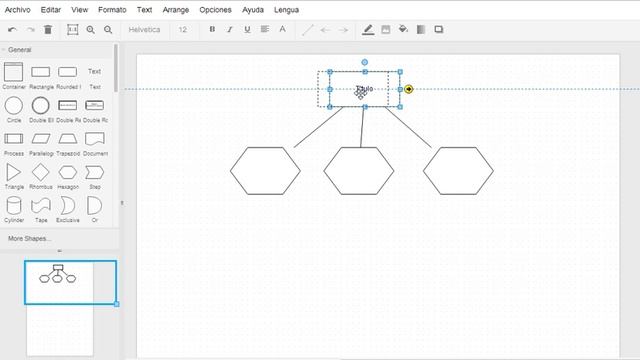Click the line start arrow icon
This screenshot has width=640, height=360.
point(325,30)
